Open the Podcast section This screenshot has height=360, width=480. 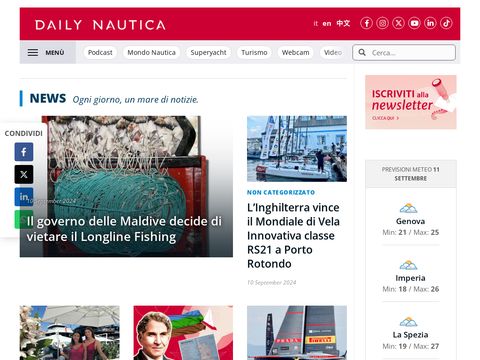point(100,52)
